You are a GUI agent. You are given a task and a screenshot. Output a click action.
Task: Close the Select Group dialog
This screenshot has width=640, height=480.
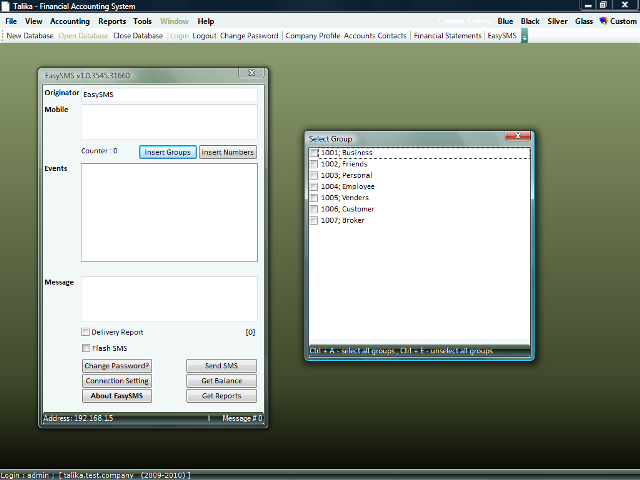(x=518, y=137)
